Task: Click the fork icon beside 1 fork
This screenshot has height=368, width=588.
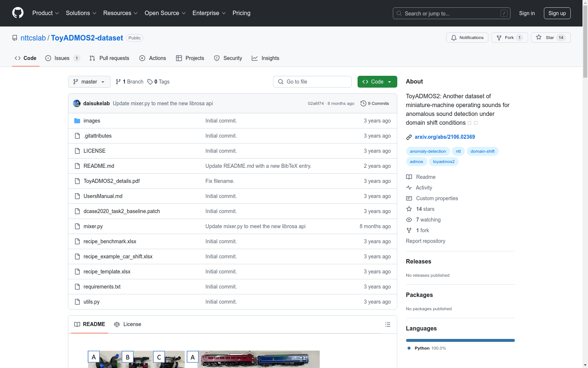Action: pyautogui.click(x=409, y=230)
